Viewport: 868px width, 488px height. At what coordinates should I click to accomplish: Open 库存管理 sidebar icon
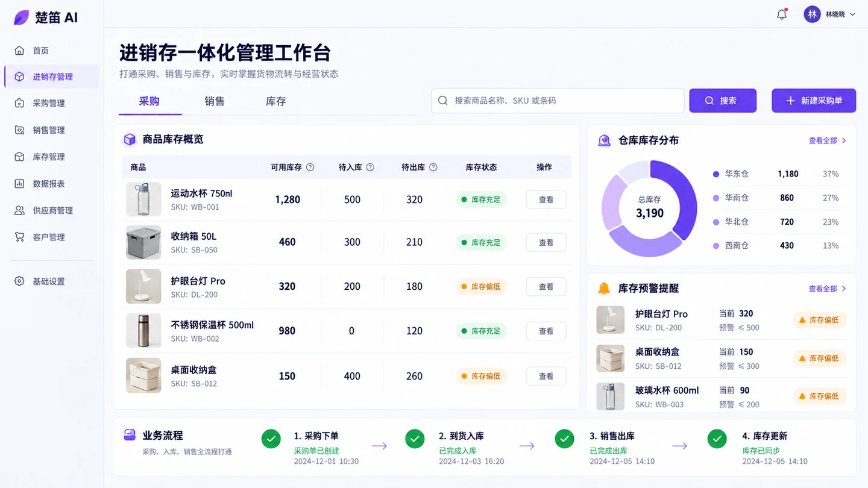[20, 157]
